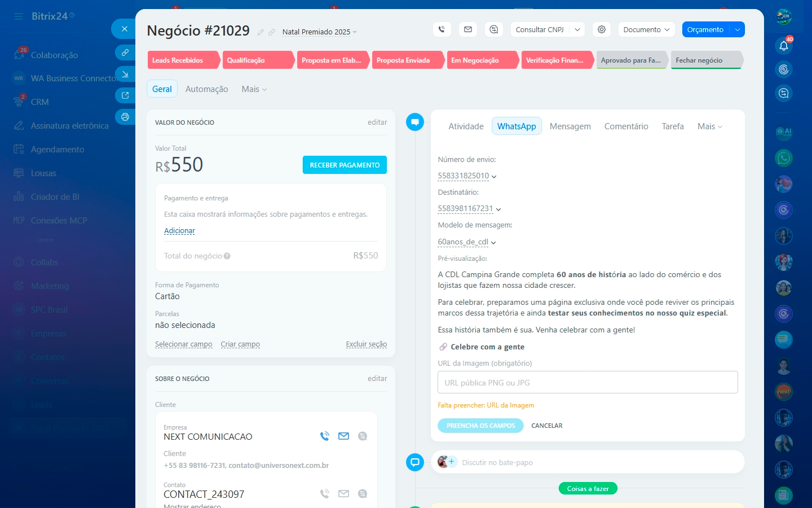Viewport: 812px width, 508px height.
Task: Call NEXT COMUNICACAO using phone icon
Action: tap(325, 436)
